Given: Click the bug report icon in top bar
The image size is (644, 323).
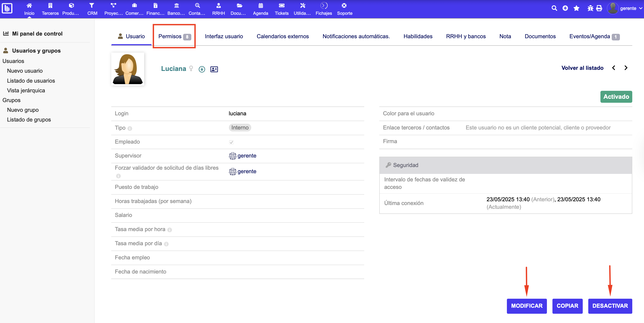Looking at the screenshot, I should (590, 8).
